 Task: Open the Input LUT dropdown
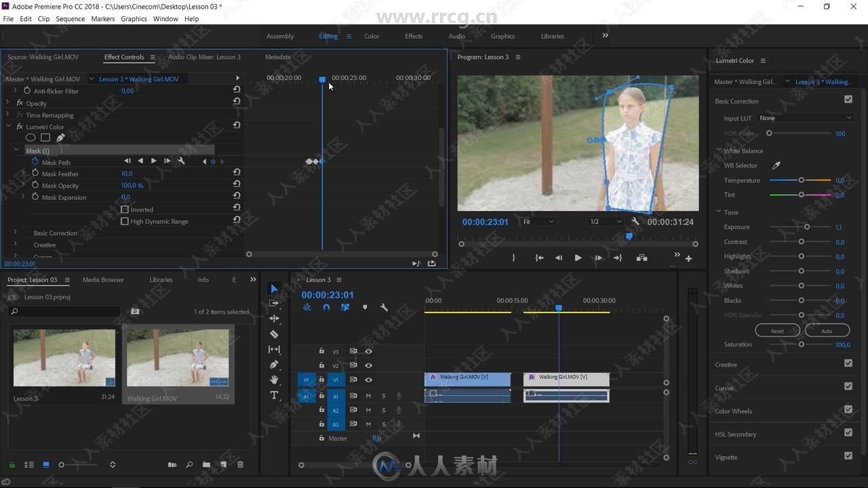tap(805, 118)
